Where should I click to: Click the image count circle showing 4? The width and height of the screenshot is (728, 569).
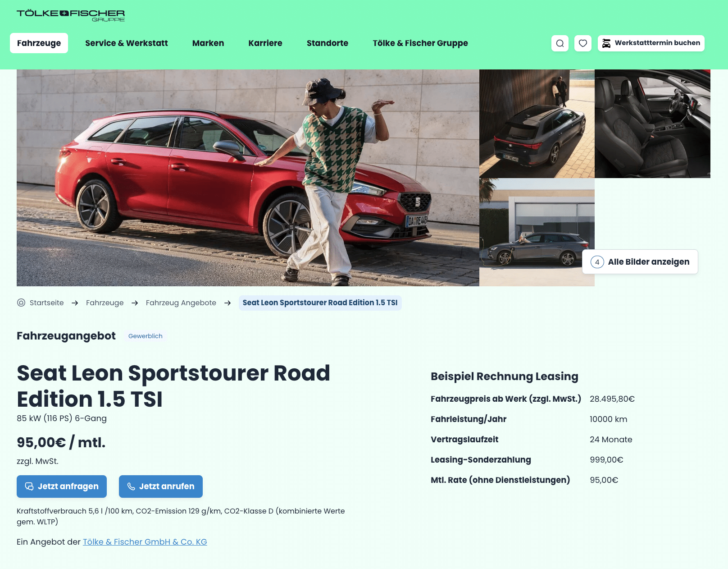pos(597,262)
